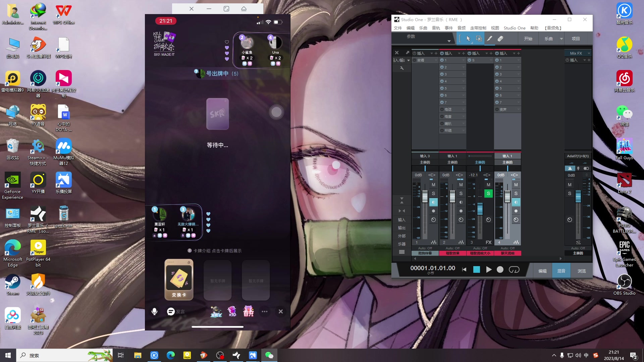Show 乐器 panel in the mixer sidebar

click(401, 244)
